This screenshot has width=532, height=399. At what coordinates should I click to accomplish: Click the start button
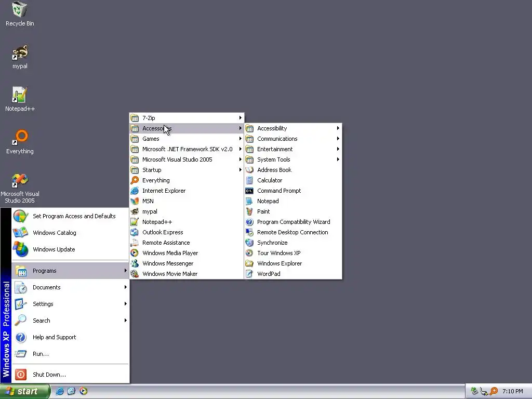tap(25, 392)
